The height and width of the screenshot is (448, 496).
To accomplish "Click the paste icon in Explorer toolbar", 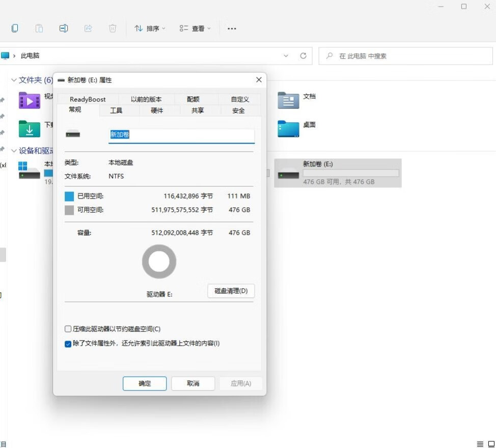I will pyautogui.click(x=39, y=29).
